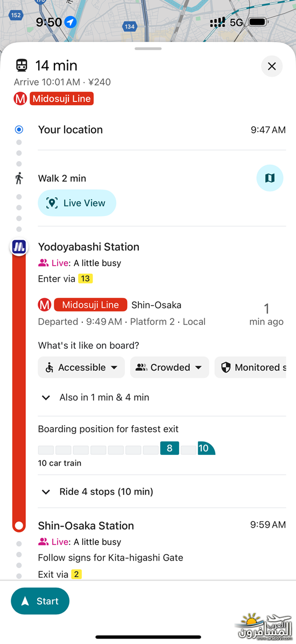The image size is (296, 644).
Task: Tap the sheet drag handle at top
Action: (148, 49)
